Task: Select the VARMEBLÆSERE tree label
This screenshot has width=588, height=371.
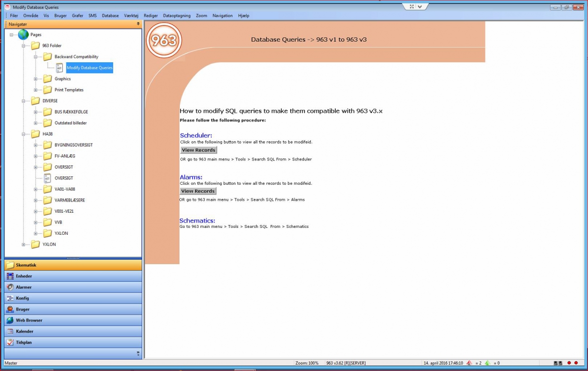Action: 71,200
